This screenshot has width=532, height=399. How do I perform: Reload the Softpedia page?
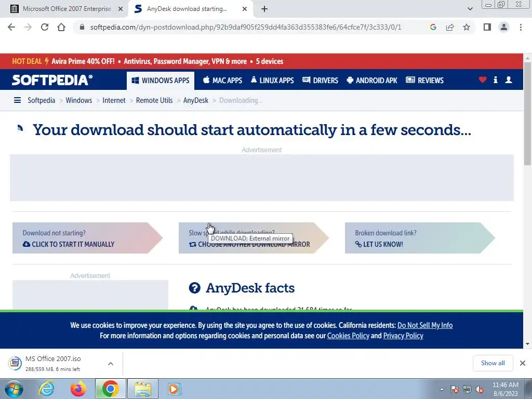pyautogui.click(x=45, y=27)
